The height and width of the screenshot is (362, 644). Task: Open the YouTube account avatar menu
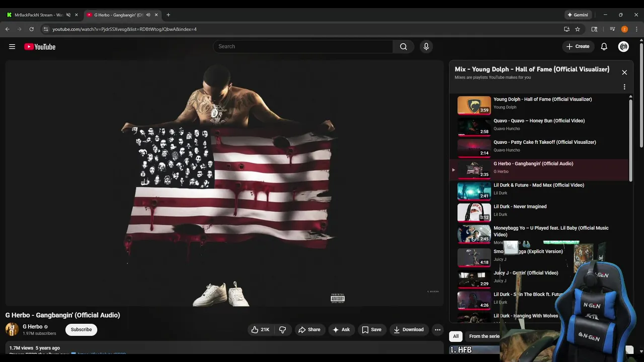coord(623,47)
